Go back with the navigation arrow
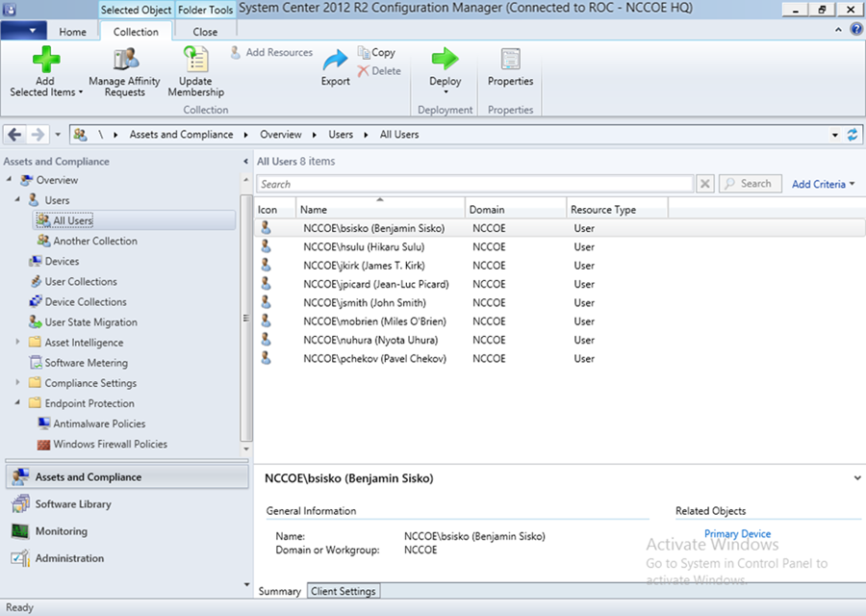This screenshot has height=616, width=866. (x=14, y=134)
